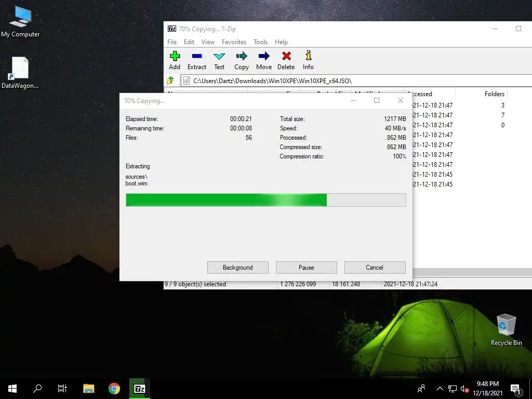This screenshot has height=399, width=532.
Task: Click the ISO file icon in address bar
Action: pos(187,81)
